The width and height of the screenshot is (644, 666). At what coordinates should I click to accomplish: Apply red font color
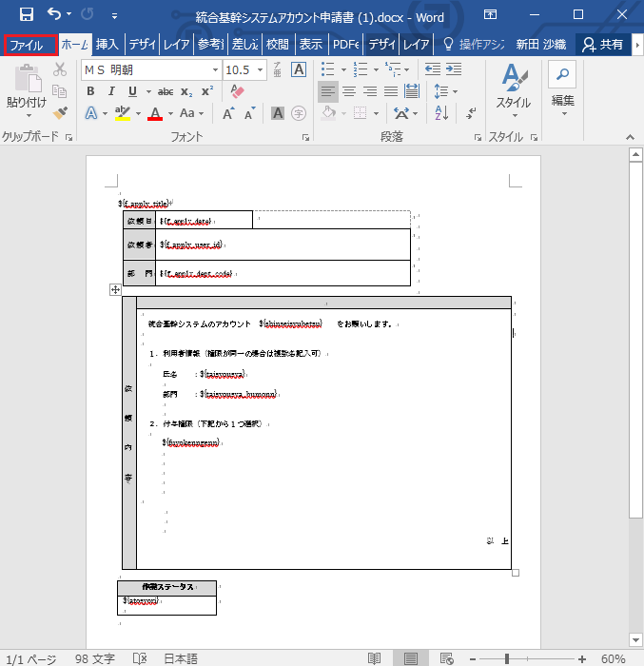coord(155,113)
